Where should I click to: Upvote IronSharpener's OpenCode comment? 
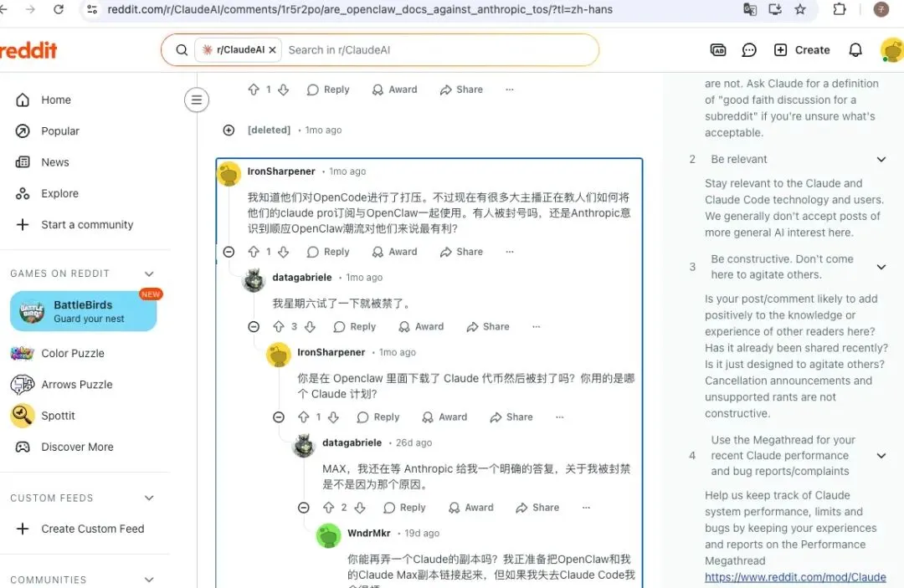(x=254, y=252)
